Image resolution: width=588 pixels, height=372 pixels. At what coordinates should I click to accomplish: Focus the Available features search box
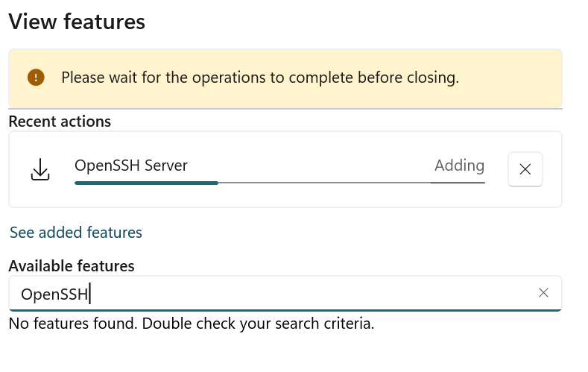[x=285, y=294]
